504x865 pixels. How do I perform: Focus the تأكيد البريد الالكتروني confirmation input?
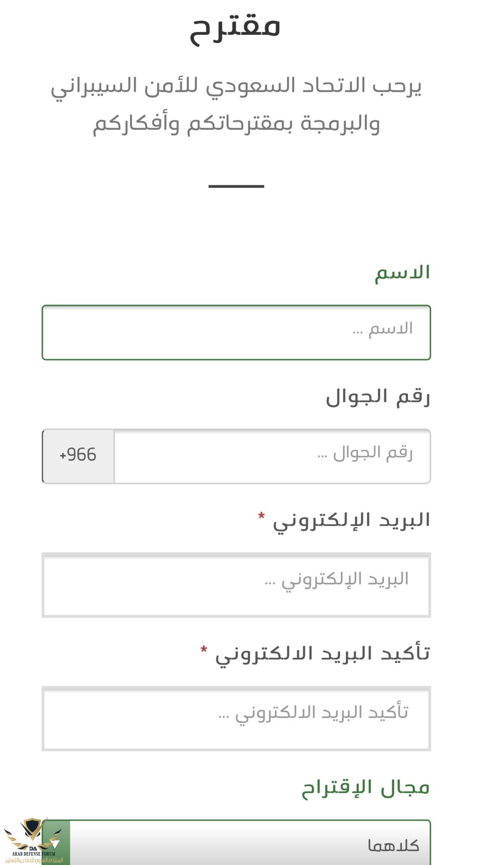pos(236,718)
